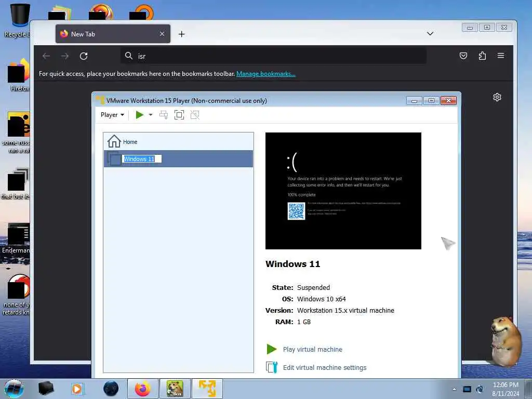Switch to Firefox in taskbar
Image resolution: width=532 pixels, height=399 pixels.
(x=143, y=389)
